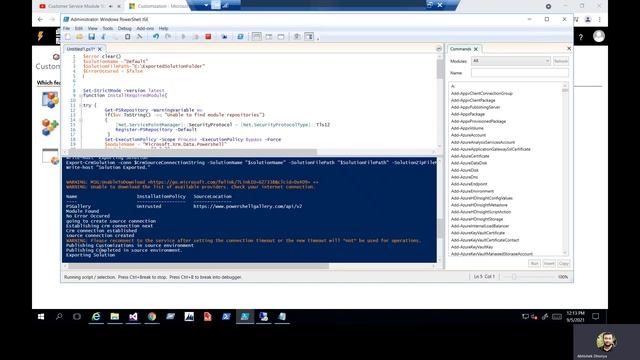Save the script with the floppy disk icon
Screen dimensions: 640x360
pos(91,37)
